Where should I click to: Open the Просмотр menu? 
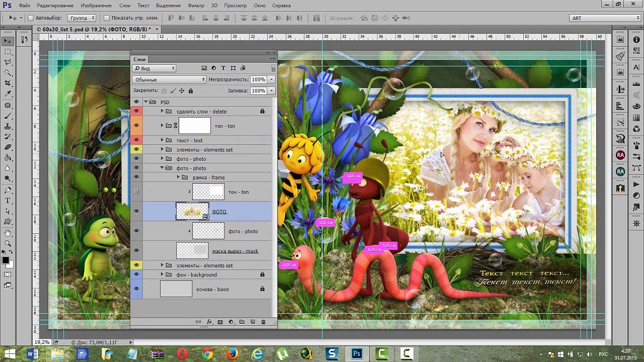pos(235,6)
